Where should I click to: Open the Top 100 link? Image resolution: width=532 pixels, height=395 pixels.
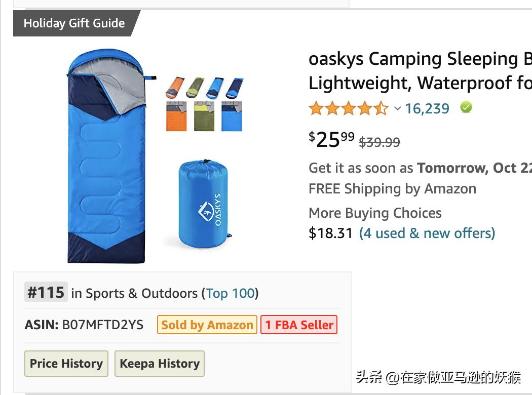231,293
